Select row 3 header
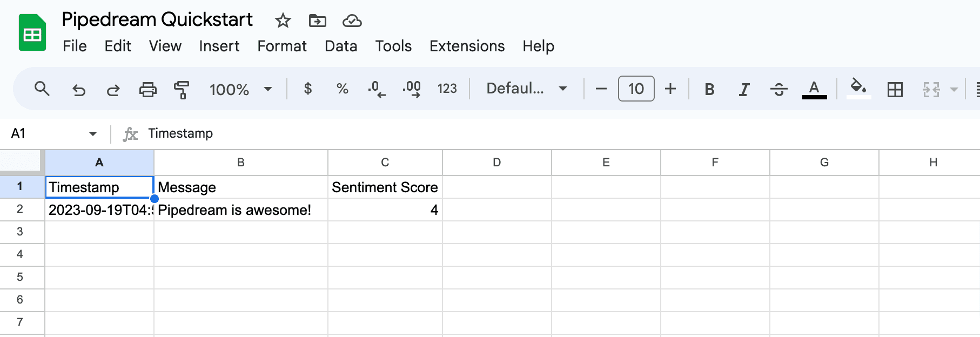 [x=22, y=232]
